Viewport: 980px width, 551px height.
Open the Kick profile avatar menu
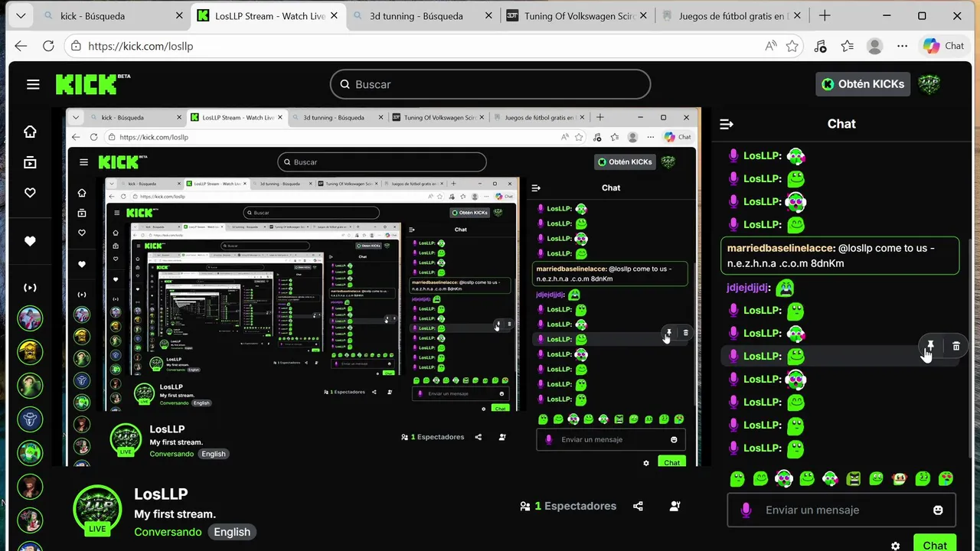pos(929,84)
